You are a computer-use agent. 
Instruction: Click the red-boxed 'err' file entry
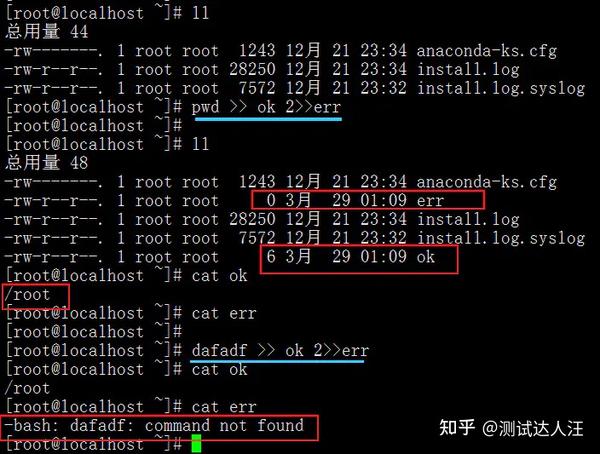point(368,200)
